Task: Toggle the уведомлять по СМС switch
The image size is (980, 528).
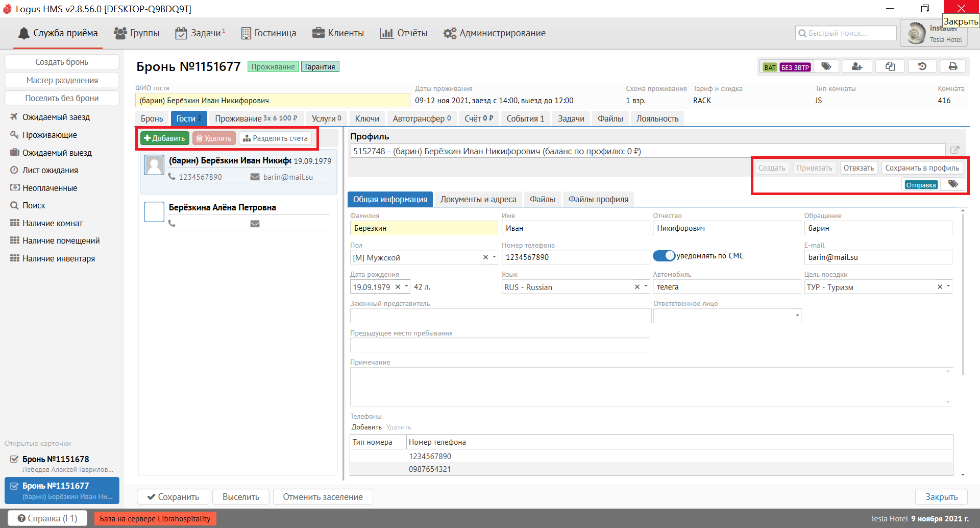Action: coord(664,256)
